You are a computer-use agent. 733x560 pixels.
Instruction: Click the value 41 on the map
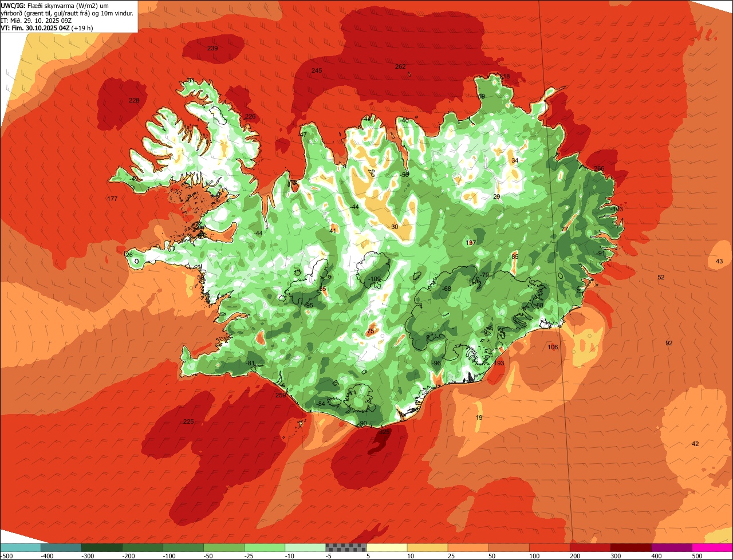[x=333, y=231]
